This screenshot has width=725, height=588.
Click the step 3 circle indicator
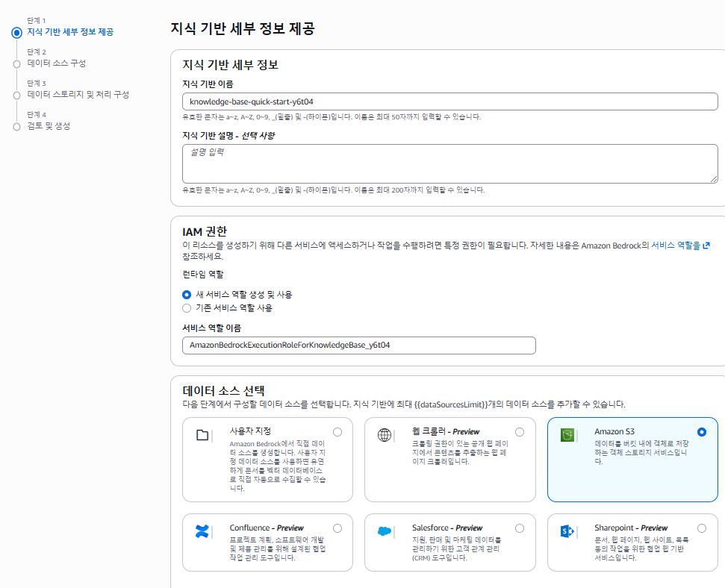pos(16,96)
